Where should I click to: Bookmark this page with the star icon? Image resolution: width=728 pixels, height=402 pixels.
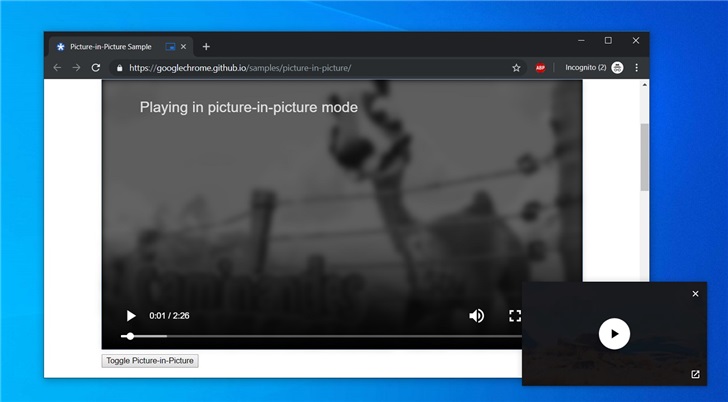[x=516, y=68]
